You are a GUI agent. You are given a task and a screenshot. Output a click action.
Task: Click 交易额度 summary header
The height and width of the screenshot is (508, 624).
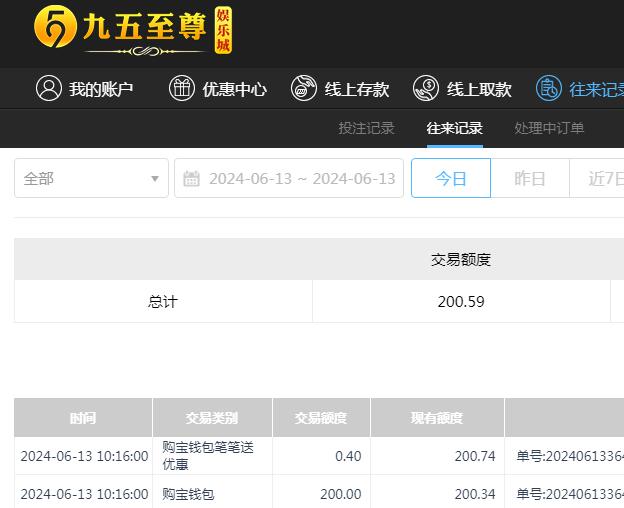click(x=461, y=259)
